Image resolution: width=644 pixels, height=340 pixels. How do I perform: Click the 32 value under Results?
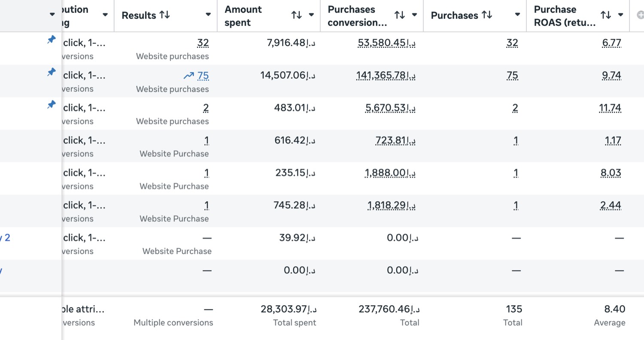tap(203, 43)
